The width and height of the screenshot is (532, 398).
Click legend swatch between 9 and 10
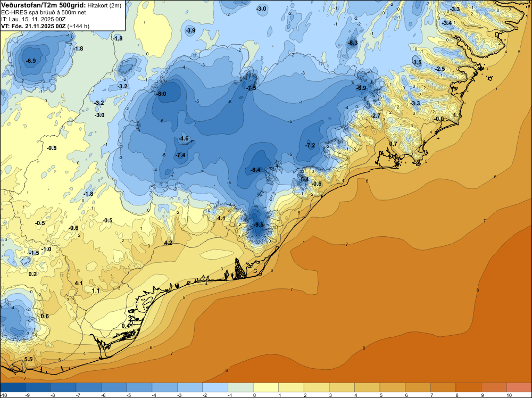click(494, 387)
